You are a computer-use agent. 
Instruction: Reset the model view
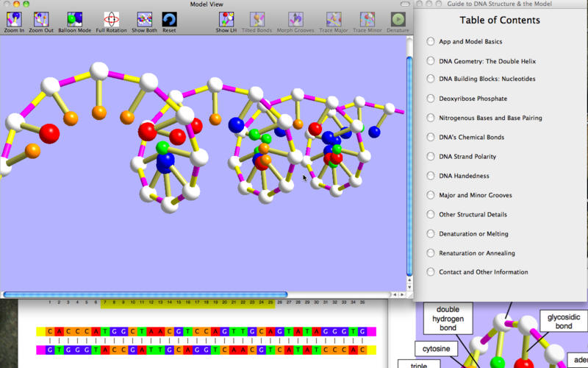(169, 22)
